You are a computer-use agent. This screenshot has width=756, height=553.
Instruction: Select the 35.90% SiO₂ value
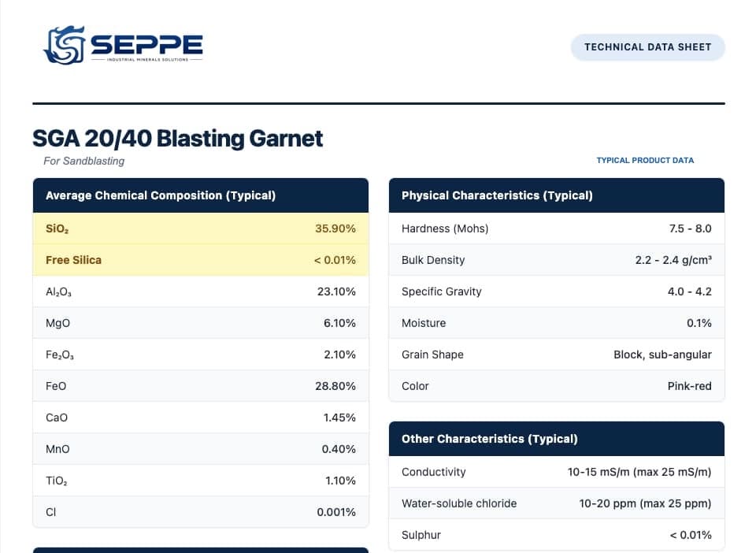[x=335, y=228]
